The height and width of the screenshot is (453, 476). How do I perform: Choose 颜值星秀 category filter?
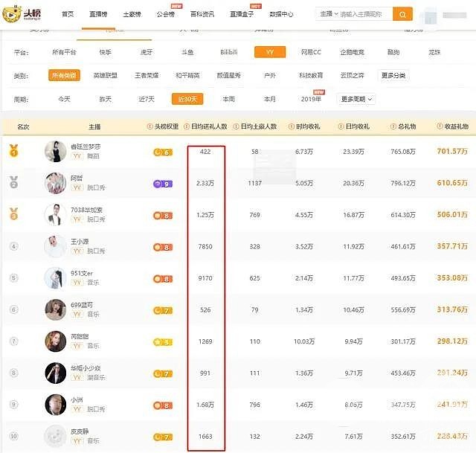coord(228,75)
